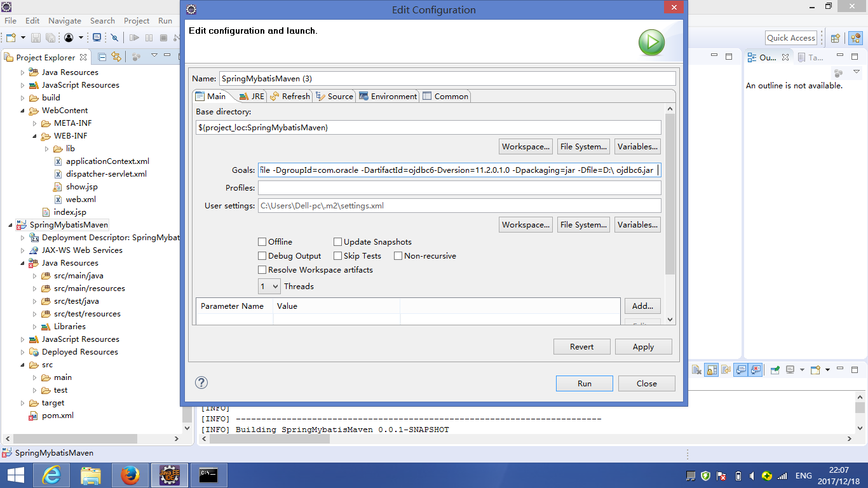Open Internet Explorer from taskbar
The width and height of the screenshot is (868, 488).
(51, 475)
